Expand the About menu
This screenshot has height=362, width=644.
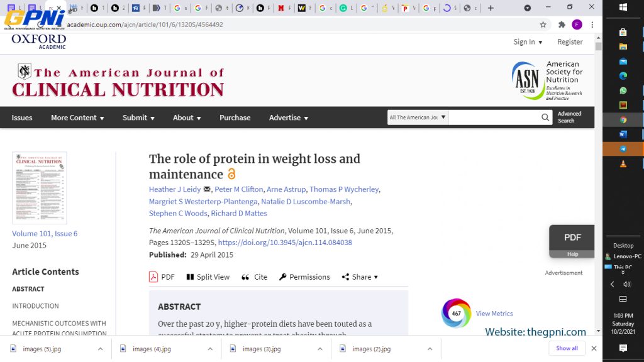pyautogui.click(x=187, y=118)
